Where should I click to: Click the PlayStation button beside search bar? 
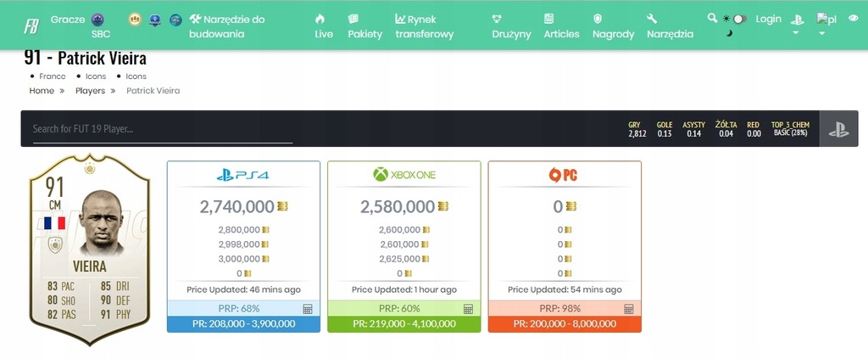[x=838, y=129]
